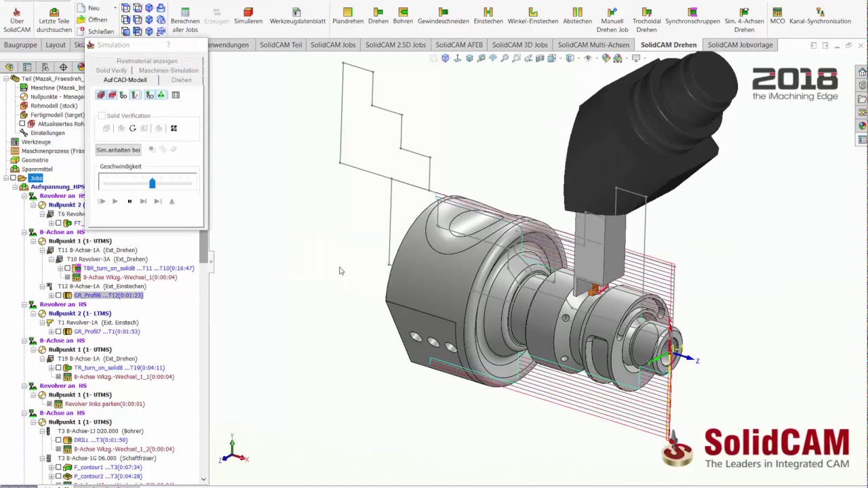Open the SolidCAM 2.5D Jobs tab
Image resolution: width=868 pixels, height=488 pixels.
pos(395,45)
